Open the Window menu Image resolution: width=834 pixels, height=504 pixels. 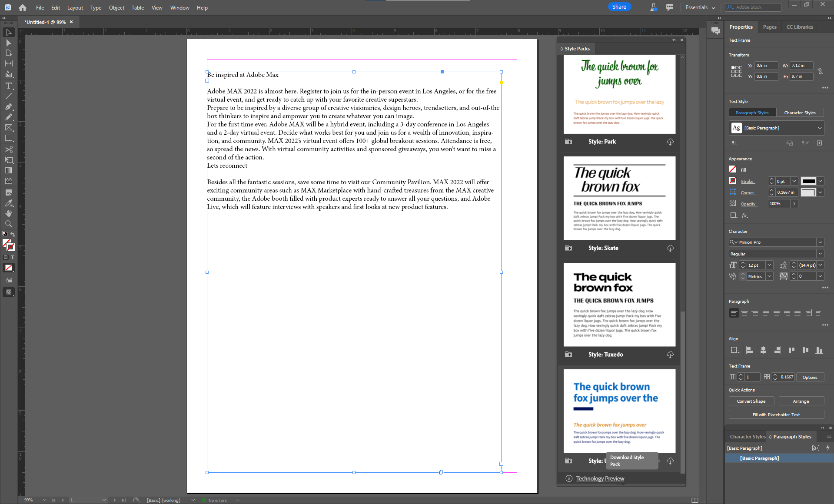179,7
